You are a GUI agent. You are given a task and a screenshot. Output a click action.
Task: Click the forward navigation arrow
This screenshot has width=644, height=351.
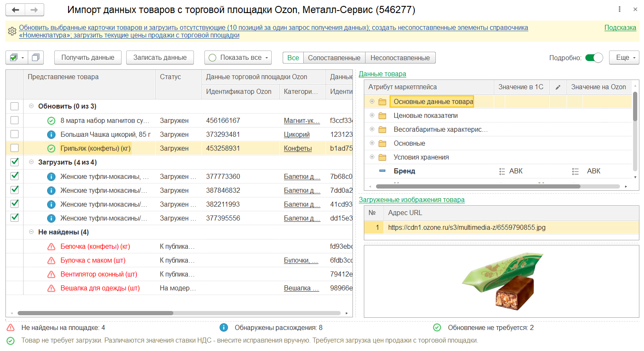tap(34, 10)
